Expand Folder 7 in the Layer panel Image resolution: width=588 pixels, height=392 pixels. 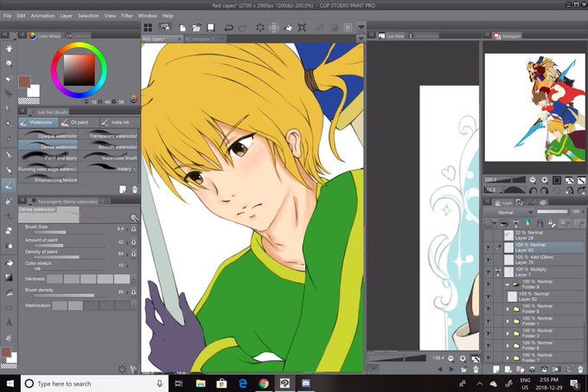(x=508, y=358)
